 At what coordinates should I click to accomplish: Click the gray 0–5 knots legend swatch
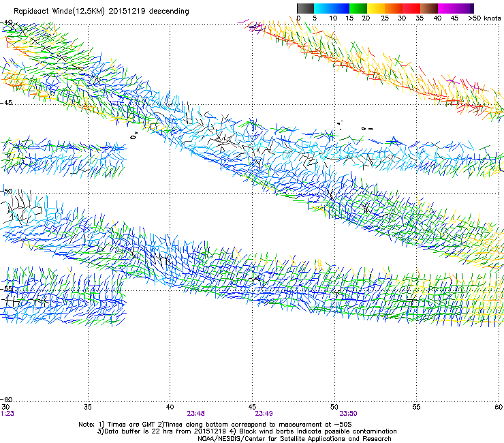pos(306,8)
